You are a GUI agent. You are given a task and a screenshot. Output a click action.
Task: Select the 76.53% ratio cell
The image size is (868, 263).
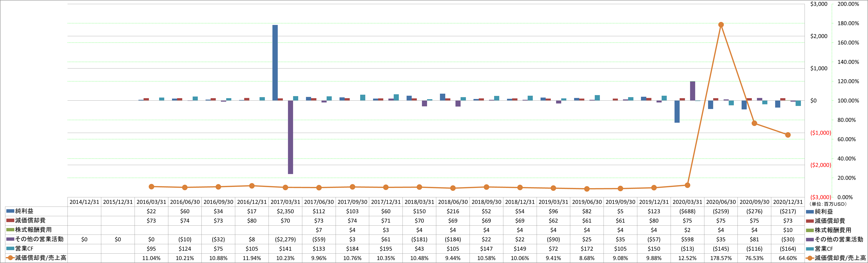pos(754,258)
